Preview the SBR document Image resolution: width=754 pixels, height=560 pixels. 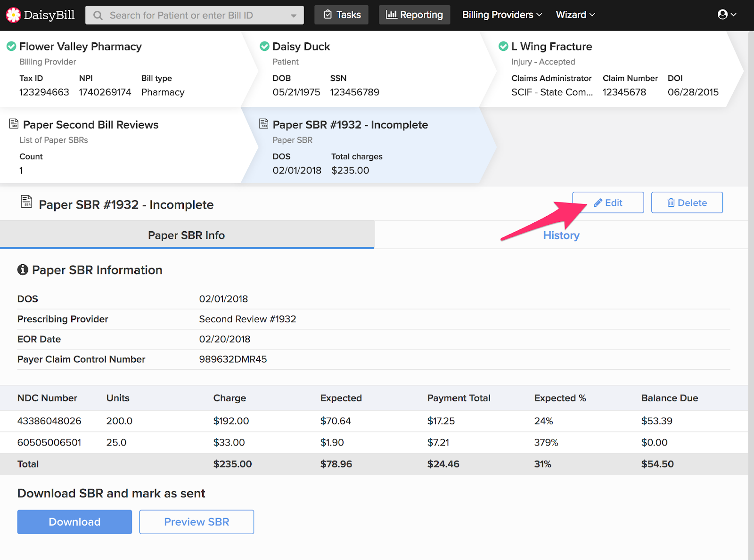click(197, 522)
